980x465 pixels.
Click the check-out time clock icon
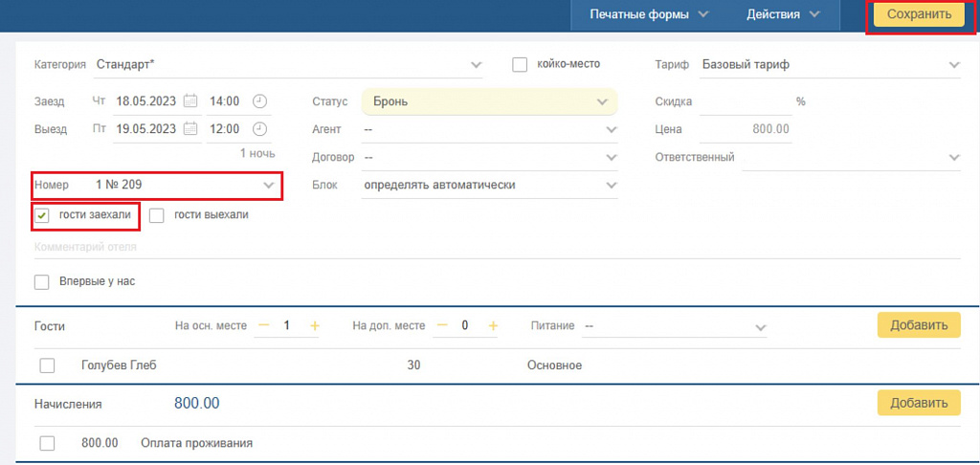click(x=260, y=129)
